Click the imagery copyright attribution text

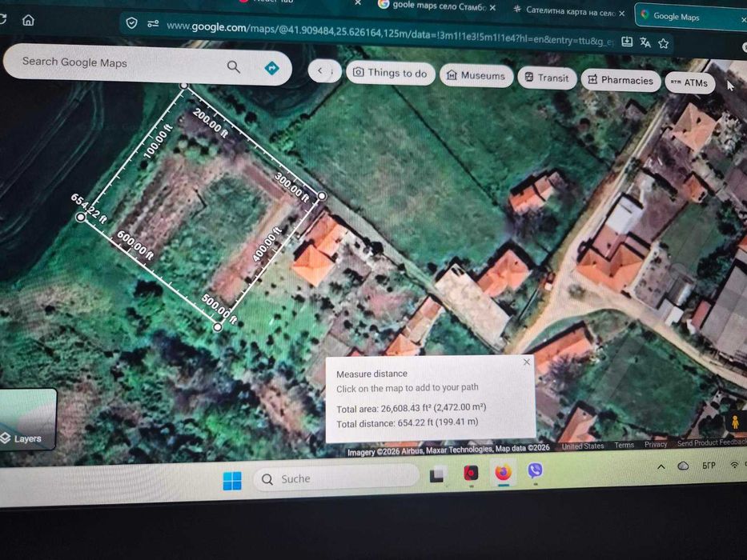point(448,450)
